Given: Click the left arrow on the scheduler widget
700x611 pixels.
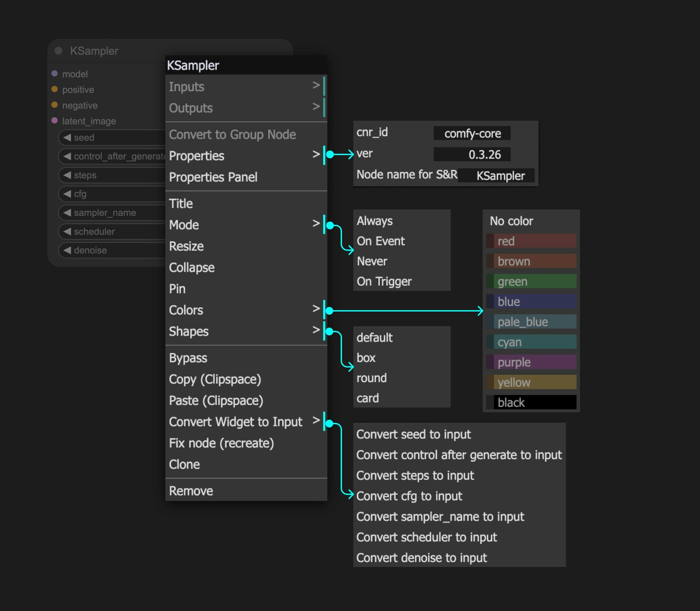Looking at the screenshot, I should coord(67,231).
